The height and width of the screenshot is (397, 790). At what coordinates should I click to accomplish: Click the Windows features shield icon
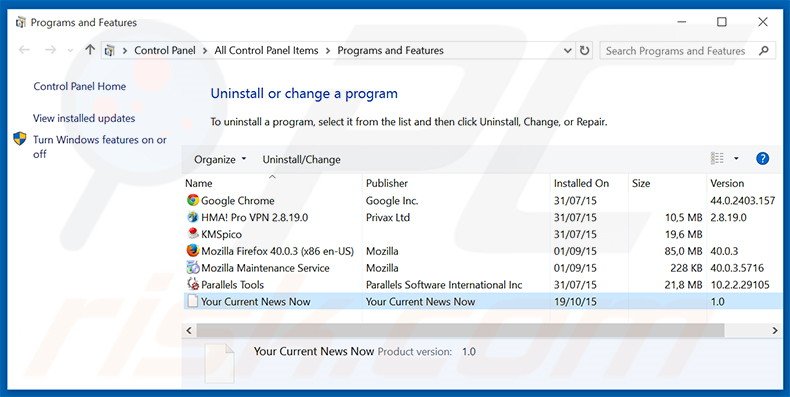[x=20, y=139]
